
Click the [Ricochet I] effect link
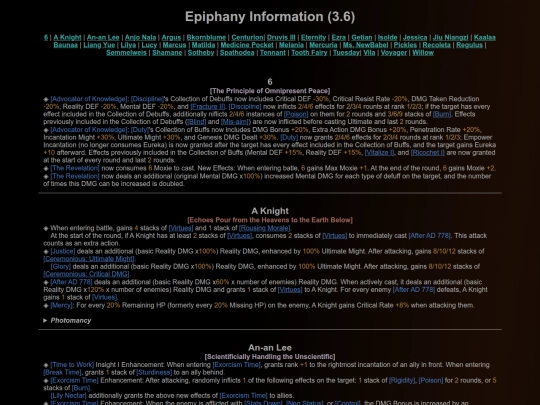427,153
